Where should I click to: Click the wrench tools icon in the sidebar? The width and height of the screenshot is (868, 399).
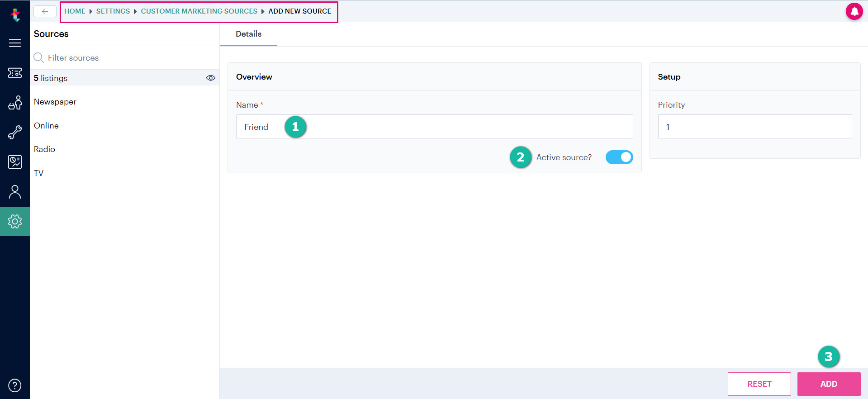pyautogui.click(x=15, y=133)
